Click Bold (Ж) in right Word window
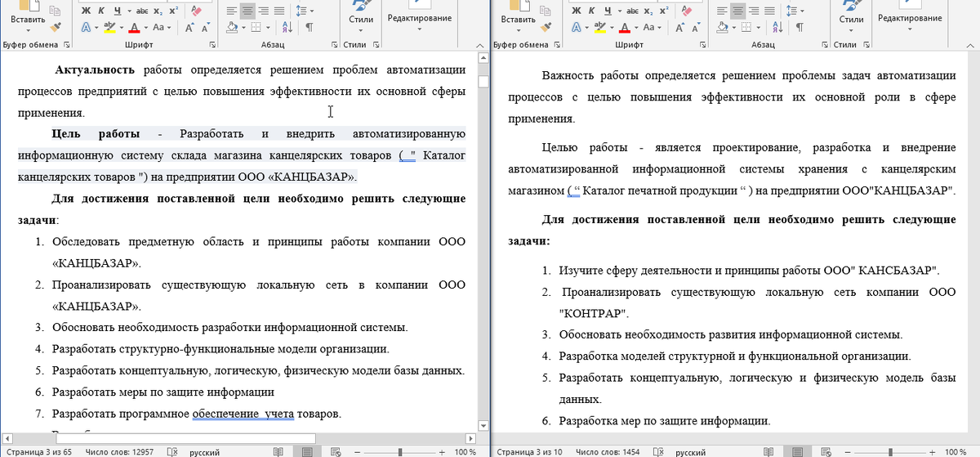Screen dimensions: 980x457 [x=577, y=11]
